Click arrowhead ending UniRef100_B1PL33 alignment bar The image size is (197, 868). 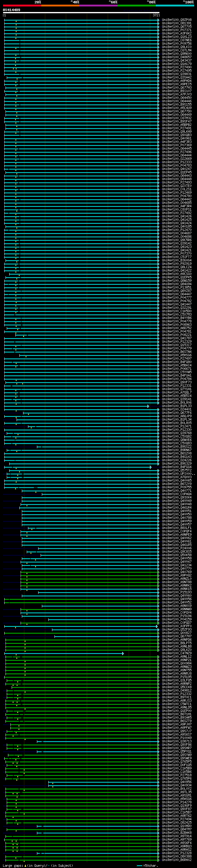point(148,406)
